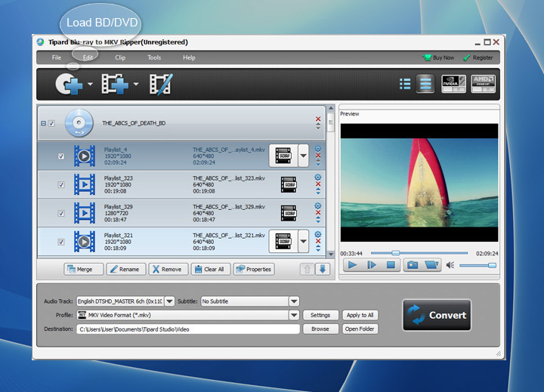Screen dimensions: 544x392
Task: Delete Playlist_321 with red X icon
Action: click(318, 241)
